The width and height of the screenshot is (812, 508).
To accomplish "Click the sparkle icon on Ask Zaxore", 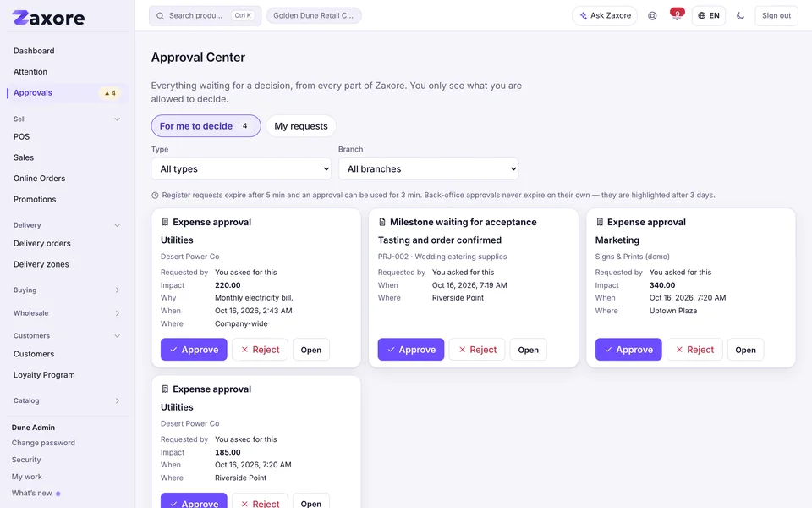I will (x=583, y=15).
